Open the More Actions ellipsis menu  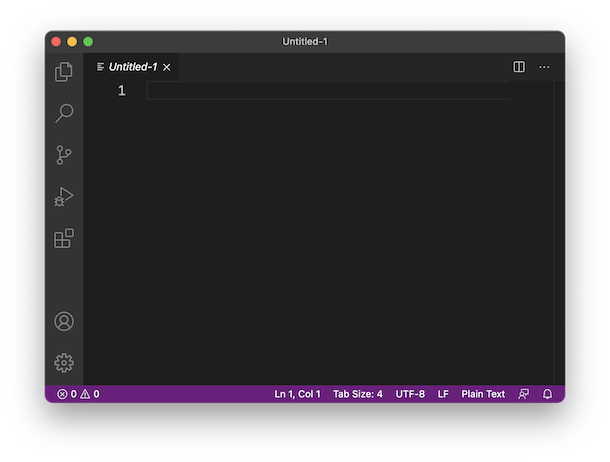coord(544,67)
